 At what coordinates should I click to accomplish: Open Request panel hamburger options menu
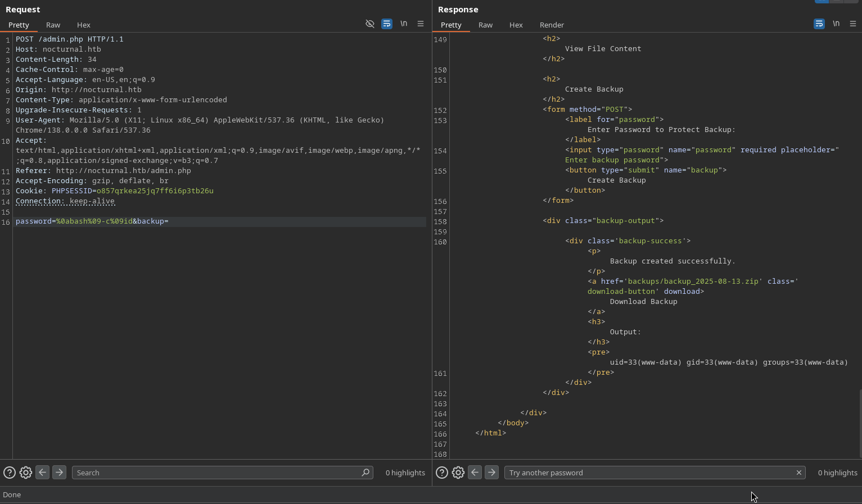(x=421, y=24)
